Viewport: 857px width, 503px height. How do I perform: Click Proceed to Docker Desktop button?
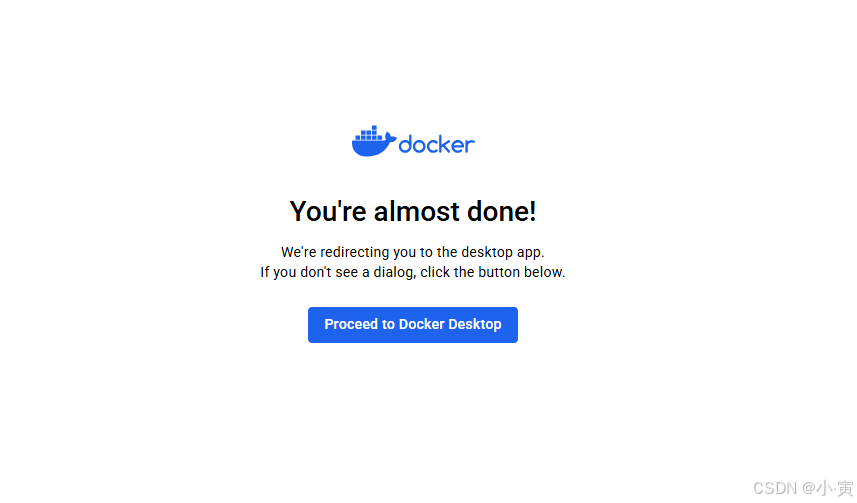(x=413, y=325)
